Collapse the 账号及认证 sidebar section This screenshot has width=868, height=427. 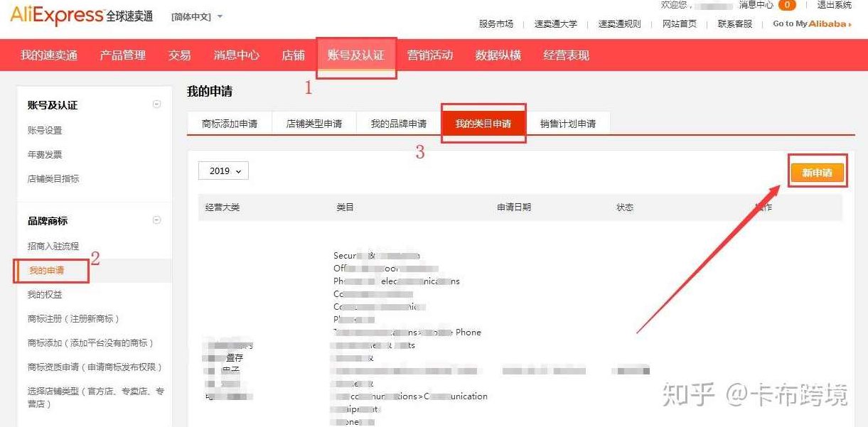click(x=156, y=103)
